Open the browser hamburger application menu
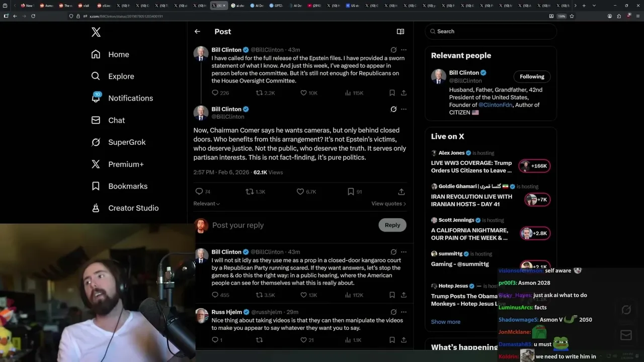This screenshot has height=362, width=644. (638, 16)
